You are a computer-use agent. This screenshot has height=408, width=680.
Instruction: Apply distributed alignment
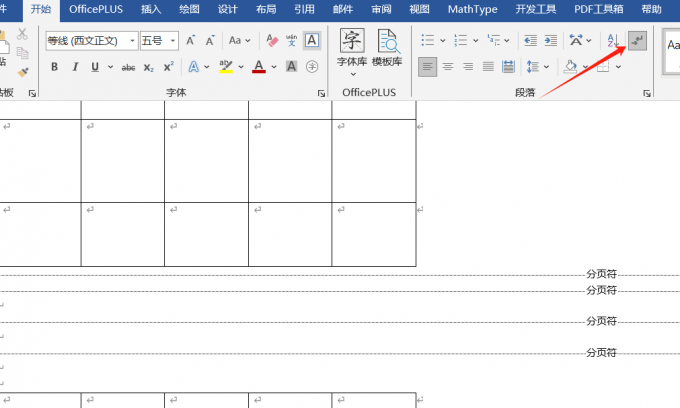point(508,67)
